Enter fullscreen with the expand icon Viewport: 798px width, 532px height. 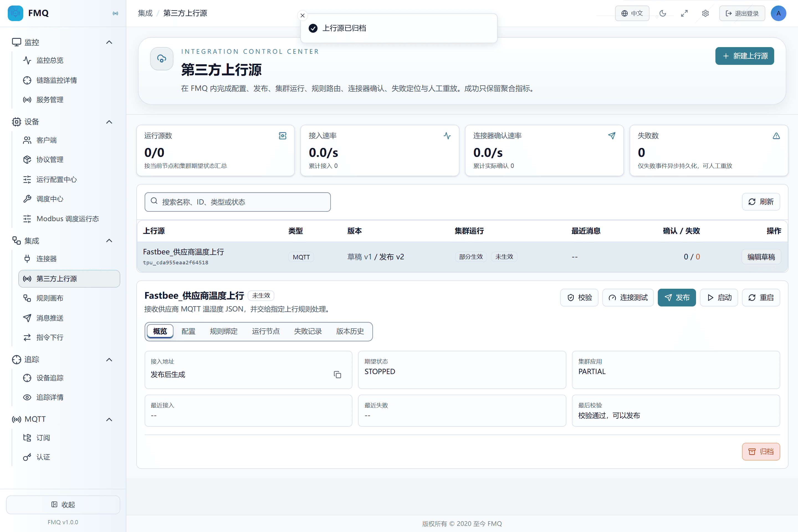684,13
